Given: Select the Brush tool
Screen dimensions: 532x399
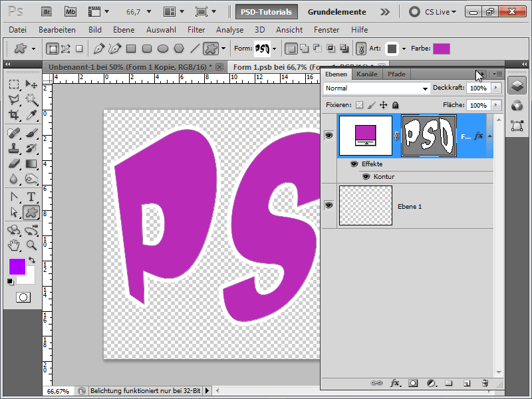Looking at the screenshot, I should coord(31,132).
